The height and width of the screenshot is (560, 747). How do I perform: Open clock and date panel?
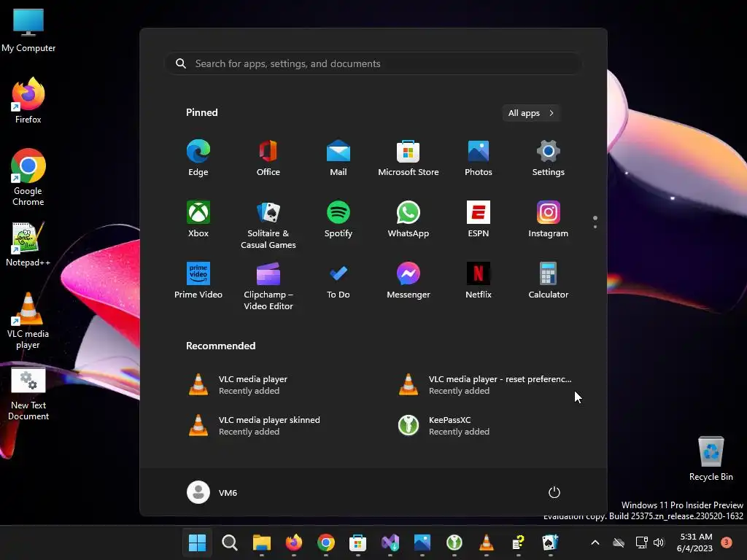point(694,542)
